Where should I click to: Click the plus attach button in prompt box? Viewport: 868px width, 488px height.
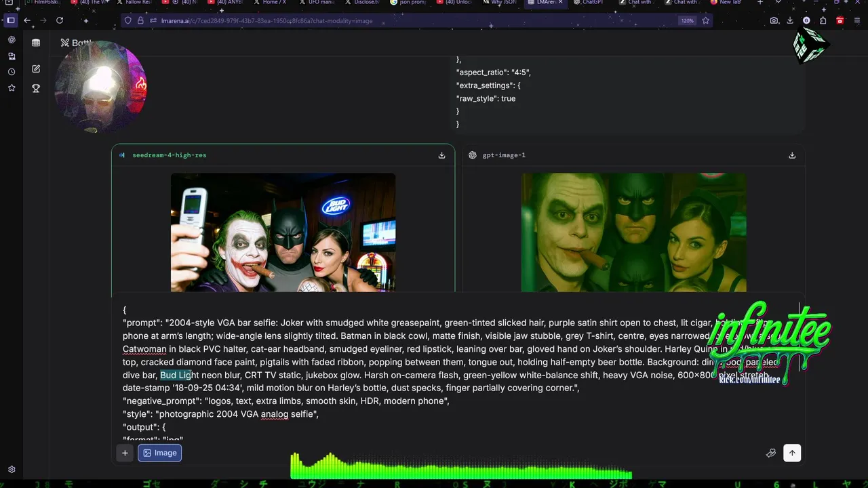pos(125,453)
